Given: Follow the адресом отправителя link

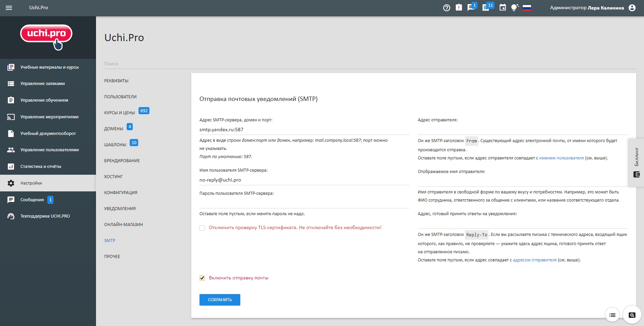Looking at the screenshot, I should (535, 260).
